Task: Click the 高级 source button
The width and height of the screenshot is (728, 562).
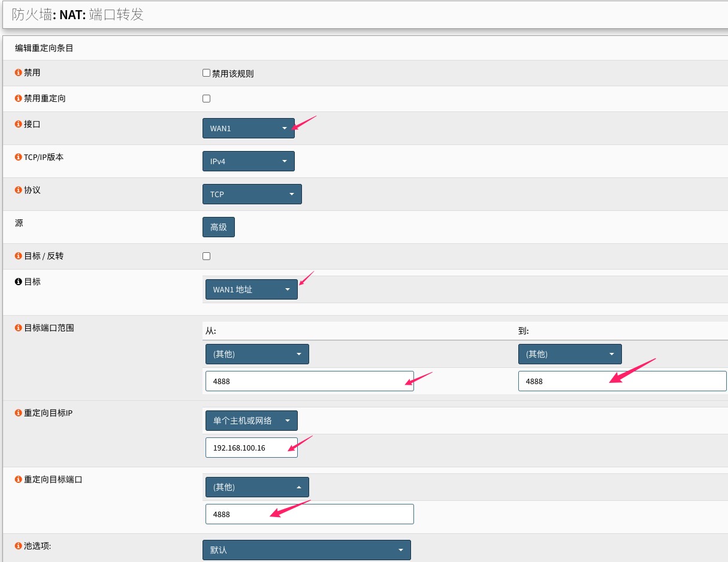Action: pos(219,227)
